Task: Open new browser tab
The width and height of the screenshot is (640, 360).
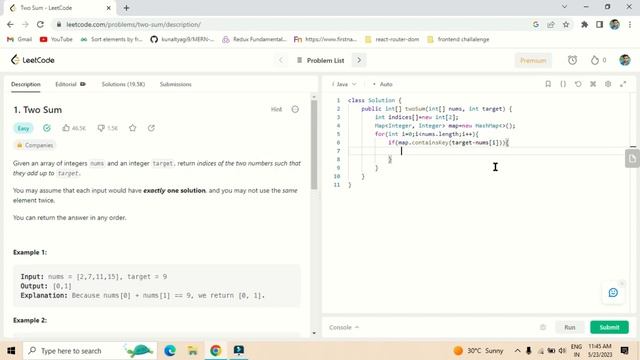Action: (126, 8)
